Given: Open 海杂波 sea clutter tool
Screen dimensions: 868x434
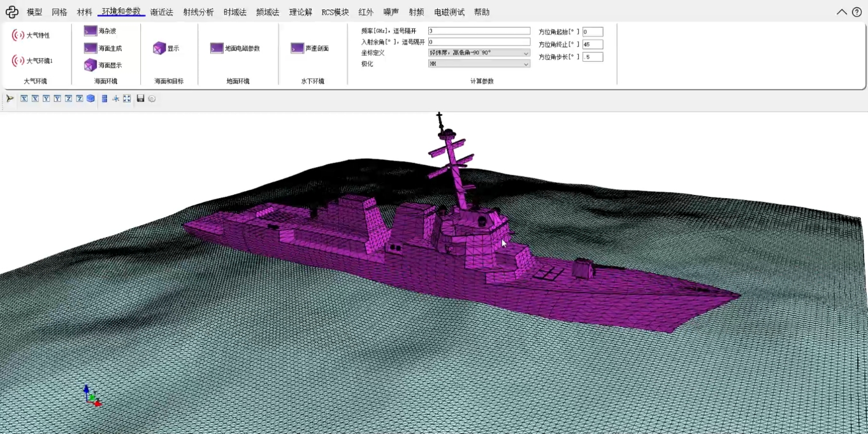Looking at the screenshot, I should [x=90, y=31].
